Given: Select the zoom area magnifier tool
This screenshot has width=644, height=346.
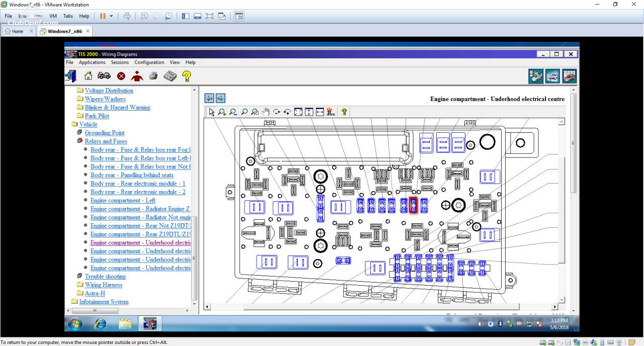Looking at the screenshot, I should [255, 112].
